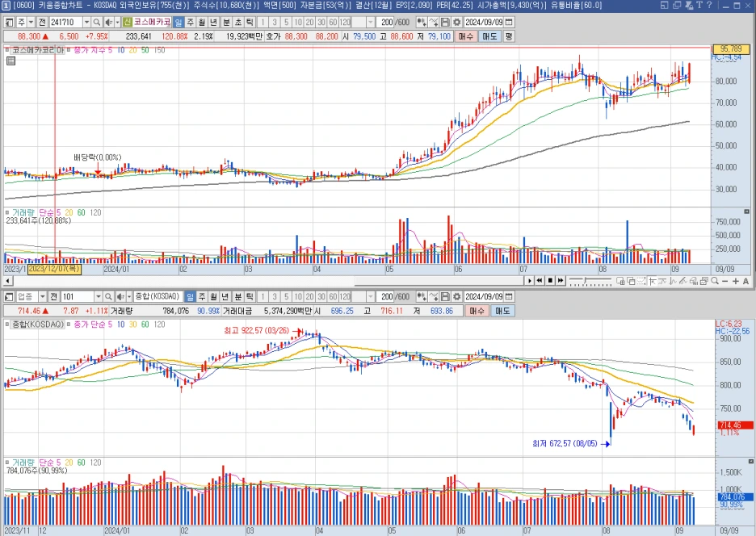756x536 pixels.
Task: Click the 전 button in top chart toolbar
Action: pyautogui.click(x=42, y=22)
